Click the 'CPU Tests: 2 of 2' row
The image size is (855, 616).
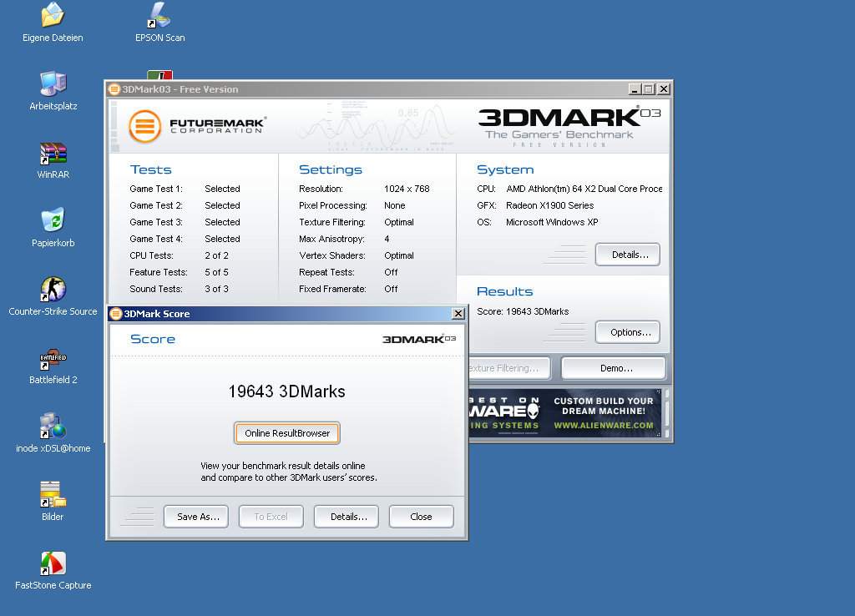pyautogui.click(x=179, y=255)
